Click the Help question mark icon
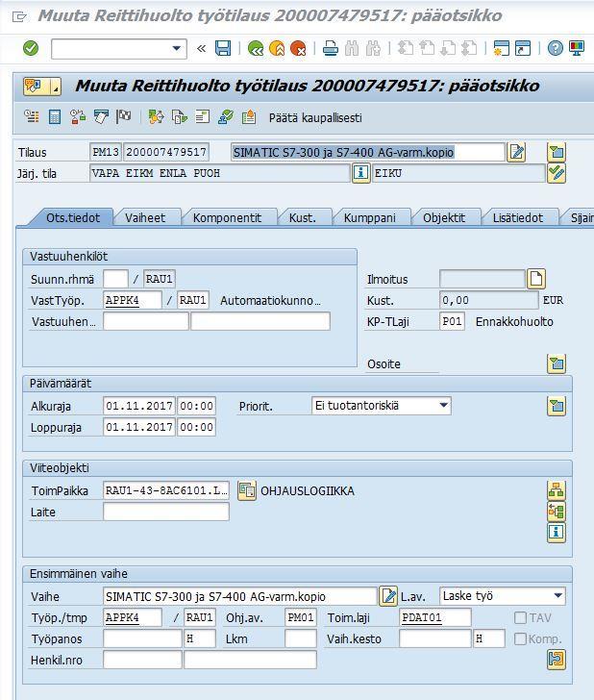 click(556, 48)
